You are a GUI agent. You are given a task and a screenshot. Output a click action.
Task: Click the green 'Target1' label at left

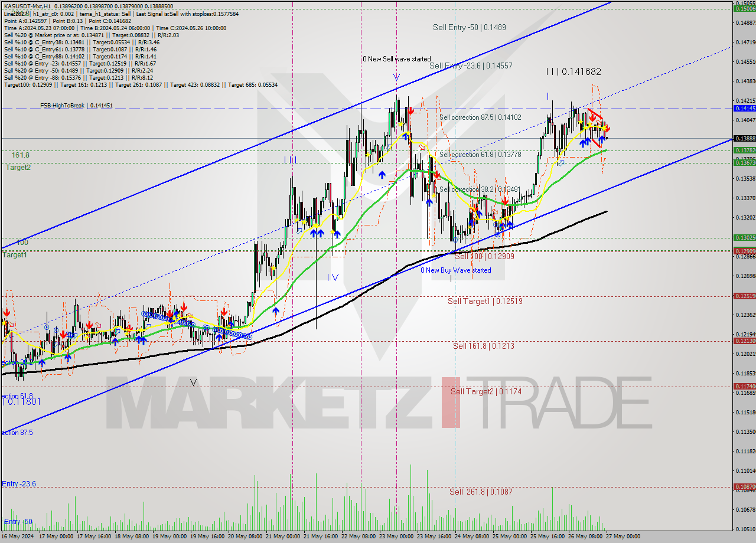coord(14,255)
